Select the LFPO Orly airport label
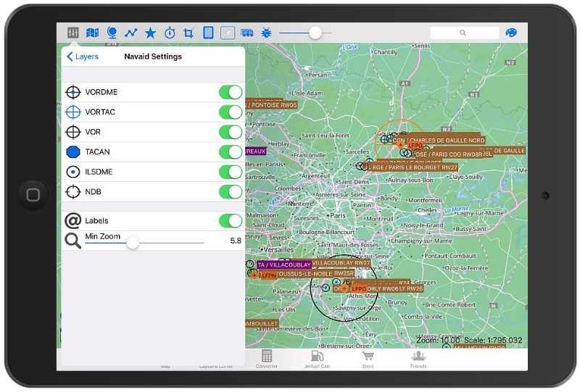Viewport: 580px width, 392px height. (x=359, y=289)
